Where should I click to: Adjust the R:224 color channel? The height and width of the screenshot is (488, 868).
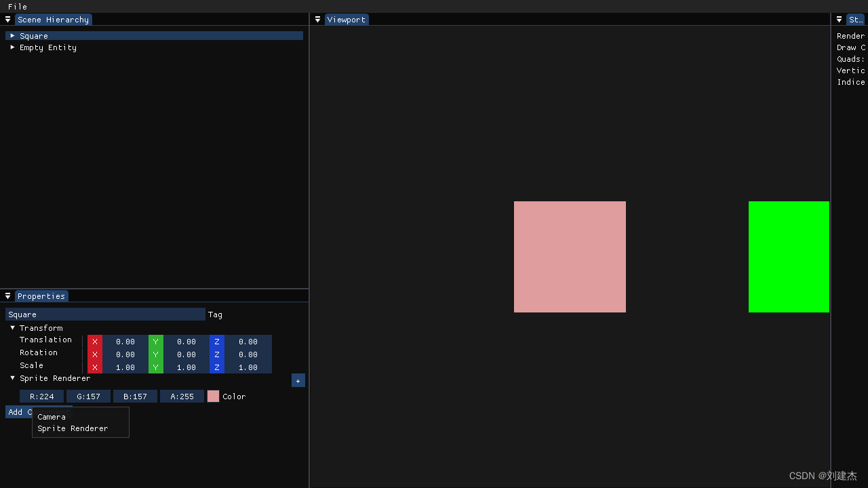tap(41, 396)
